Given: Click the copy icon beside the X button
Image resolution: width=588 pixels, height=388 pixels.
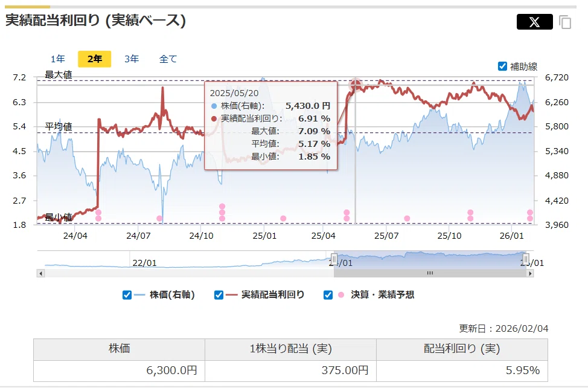Looking at the screenshot, I should (x=565, y=22).
